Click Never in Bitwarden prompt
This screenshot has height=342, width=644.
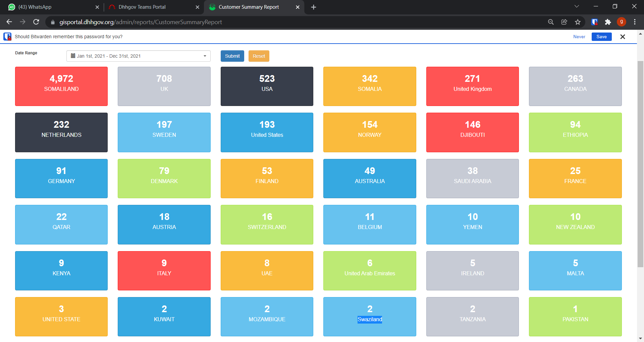(579, 37)
